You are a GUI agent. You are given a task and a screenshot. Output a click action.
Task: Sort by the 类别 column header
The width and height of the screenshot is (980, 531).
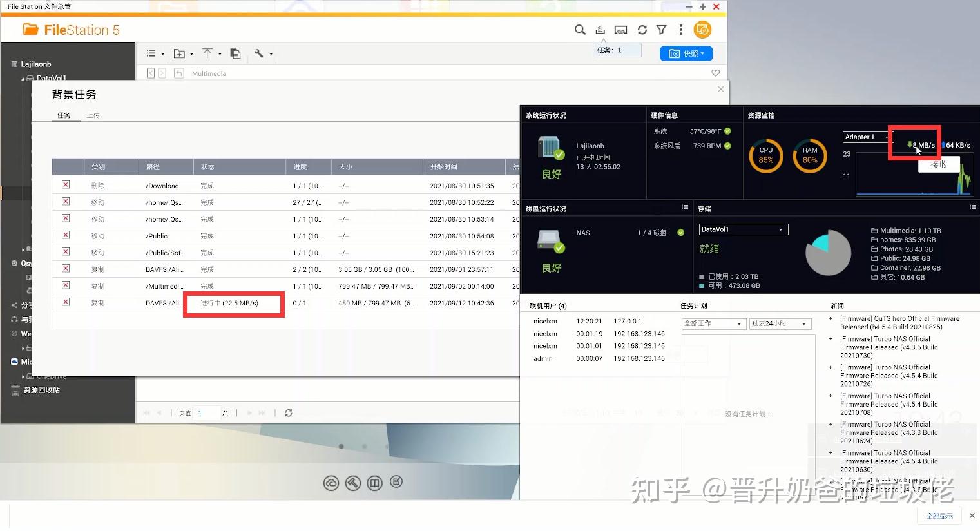click(111, 167)
